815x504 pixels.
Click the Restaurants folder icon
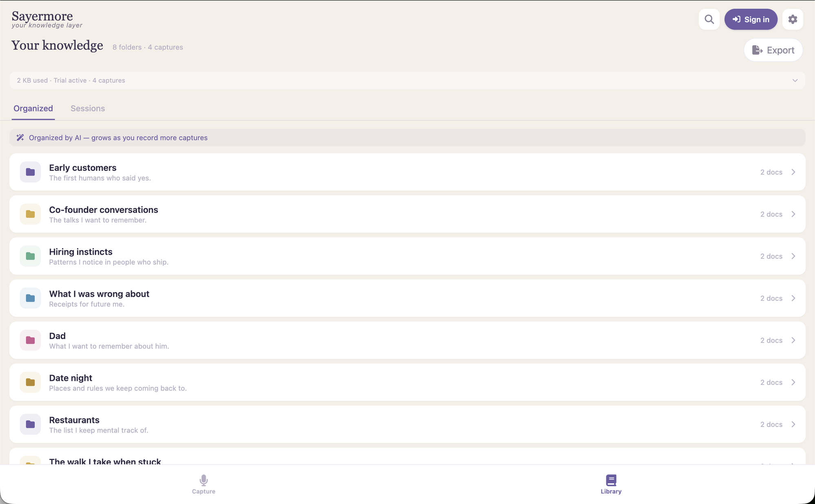30,424
